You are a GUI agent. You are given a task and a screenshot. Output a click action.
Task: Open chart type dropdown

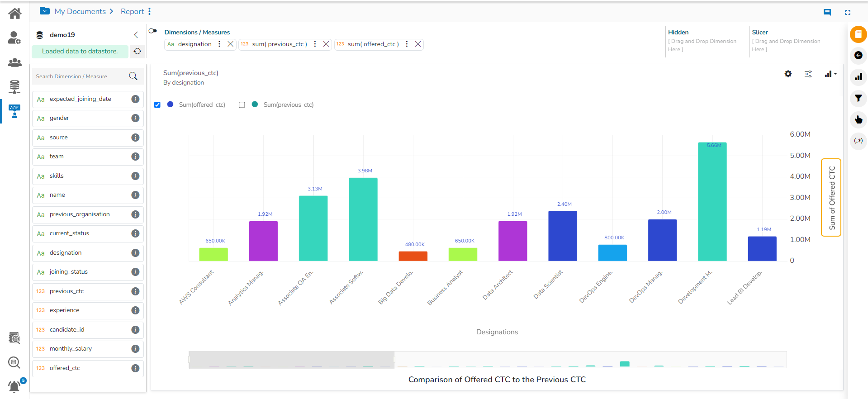(830, 74)
